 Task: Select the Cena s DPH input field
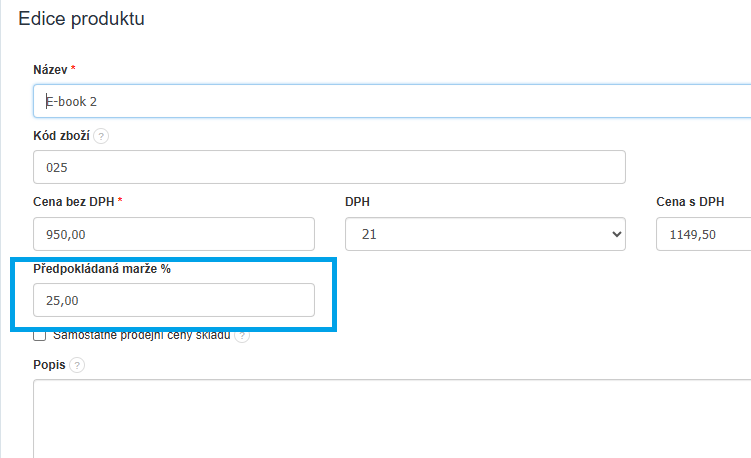[x=703, y=234]
